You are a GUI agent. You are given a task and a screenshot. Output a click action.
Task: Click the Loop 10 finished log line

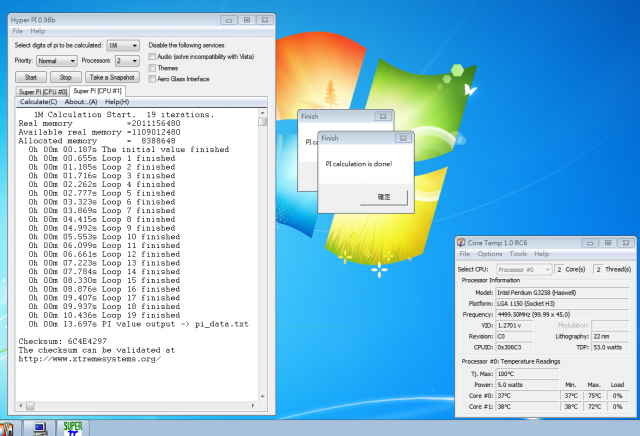pyautogui.click(x=104, y=237)
